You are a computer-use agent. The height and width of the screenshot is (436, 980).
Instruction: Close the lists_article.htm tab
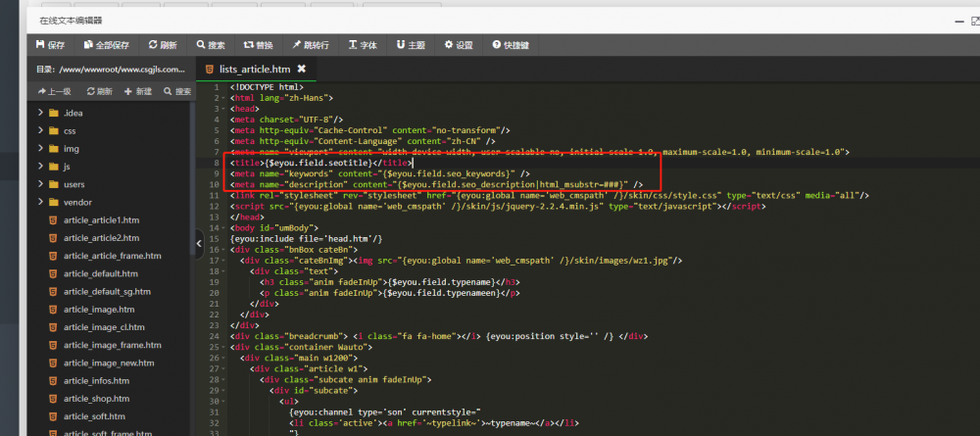tap(301, 69)
